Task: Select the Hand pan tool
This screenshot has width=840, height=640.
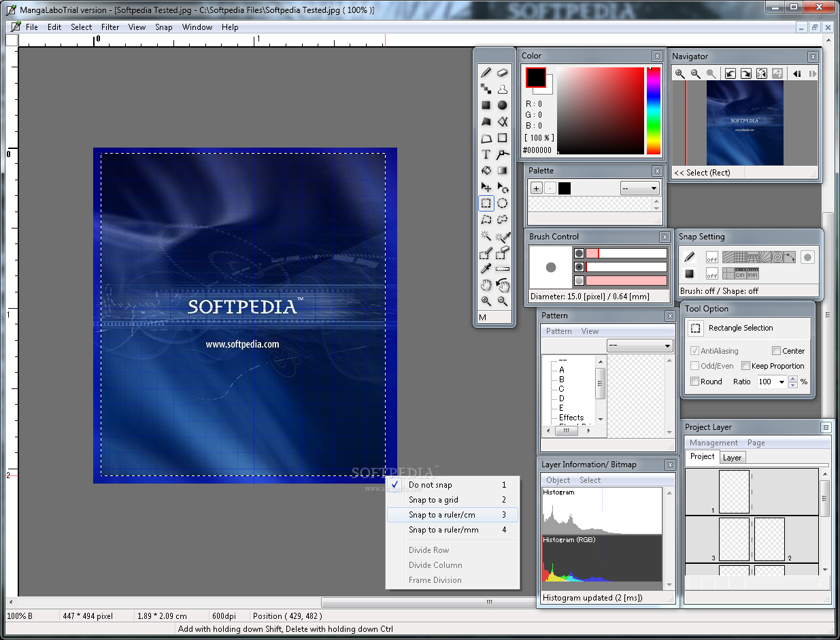Action: click(486, 285)
